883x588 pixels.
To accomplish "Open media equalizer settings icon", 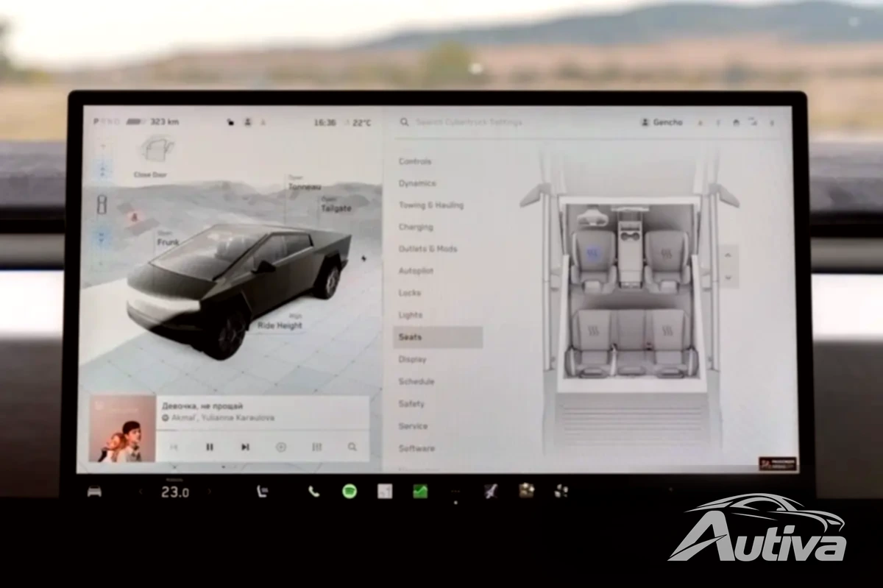I will (x=317, y=447).
